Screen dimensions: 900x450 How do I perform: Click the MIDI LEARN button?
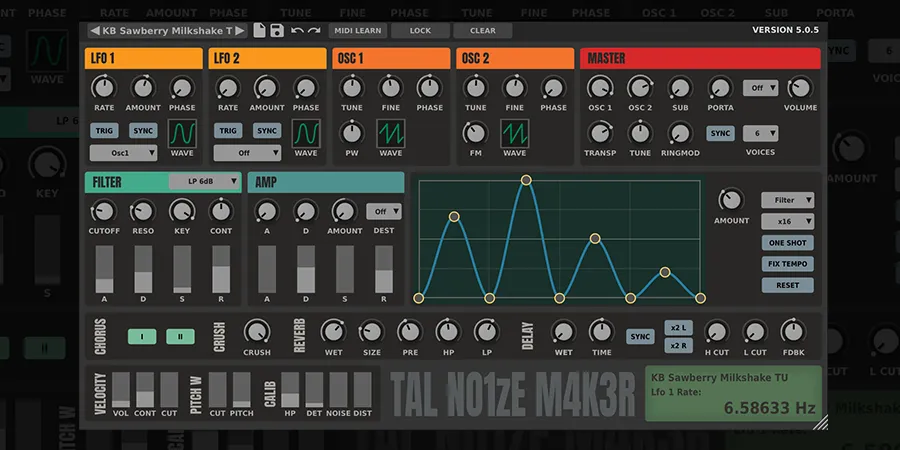tap(357, 31)
